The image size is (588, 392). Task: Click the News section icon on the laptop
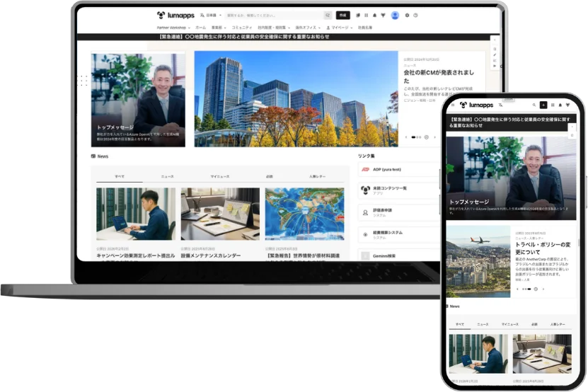(93, 156)
